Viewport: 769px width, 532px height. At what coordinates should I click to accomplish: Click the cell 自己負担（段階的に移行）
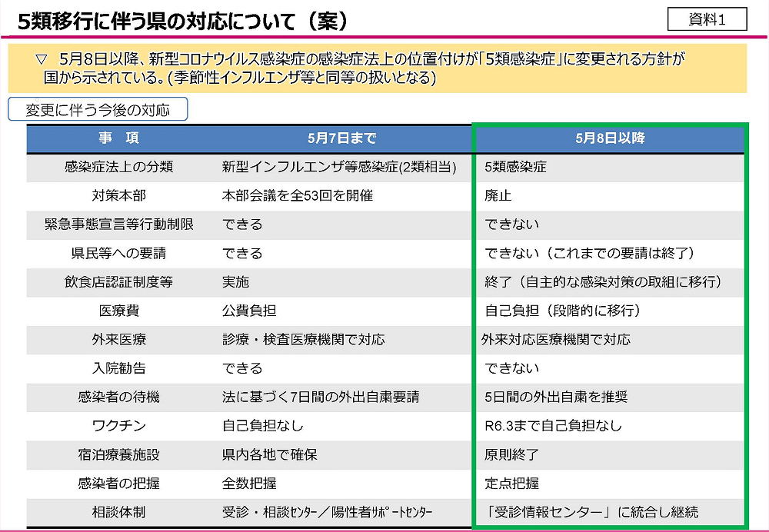[x=563, y=311]
